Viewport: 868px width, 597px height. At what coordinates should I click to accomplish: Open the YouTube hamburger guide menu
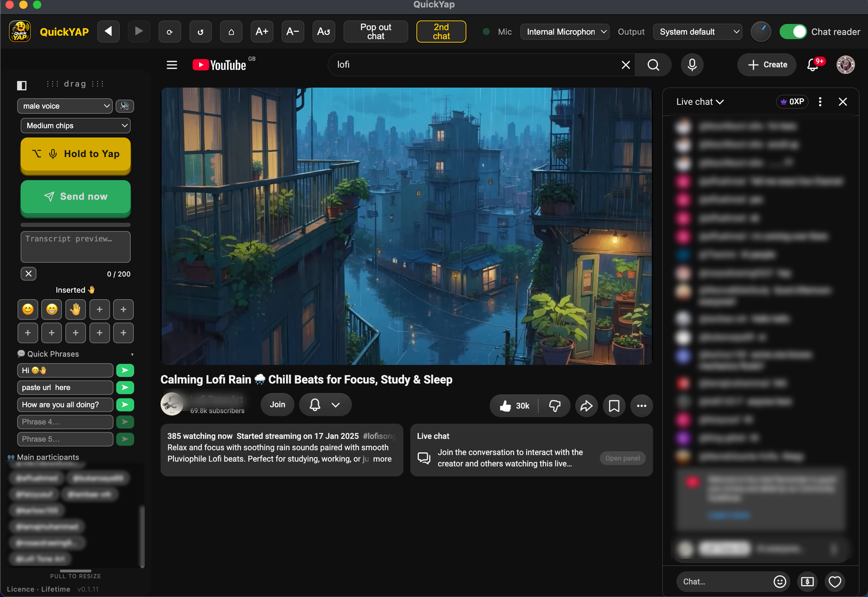pyautogui.click(x=172, y=65)
